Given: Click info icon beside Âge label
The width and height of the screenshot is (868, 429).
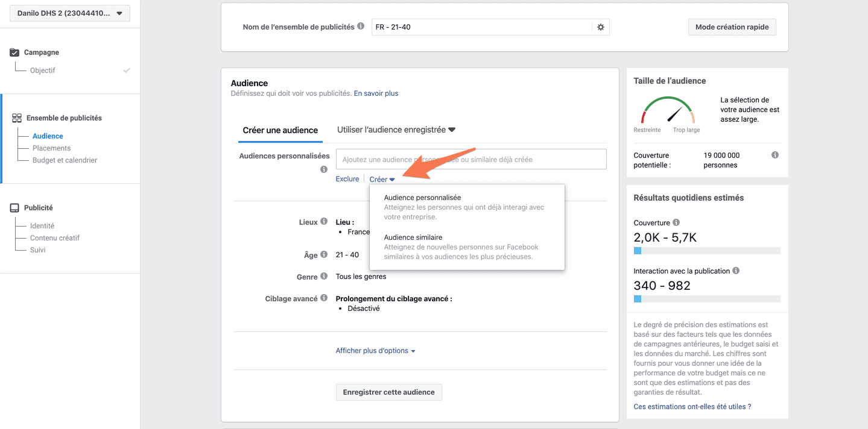Looking at the screenshot, I should 324,254.
